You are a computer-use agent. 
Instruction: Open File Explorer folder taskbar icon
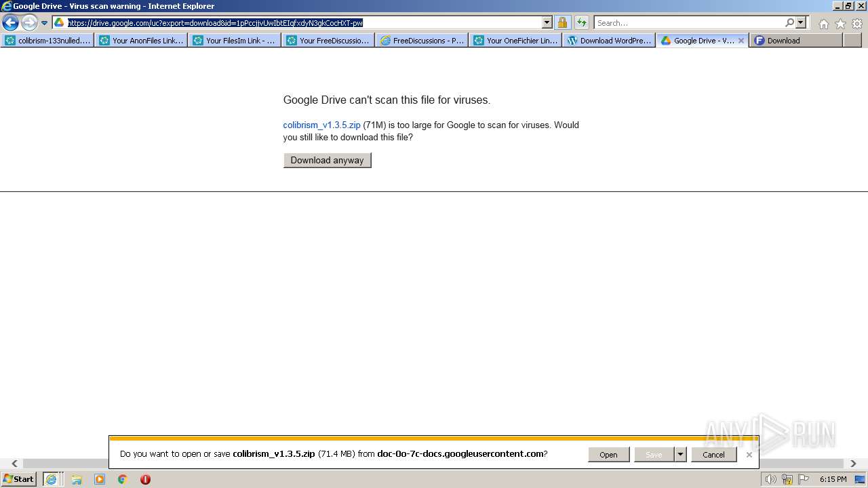coord(77,479)
